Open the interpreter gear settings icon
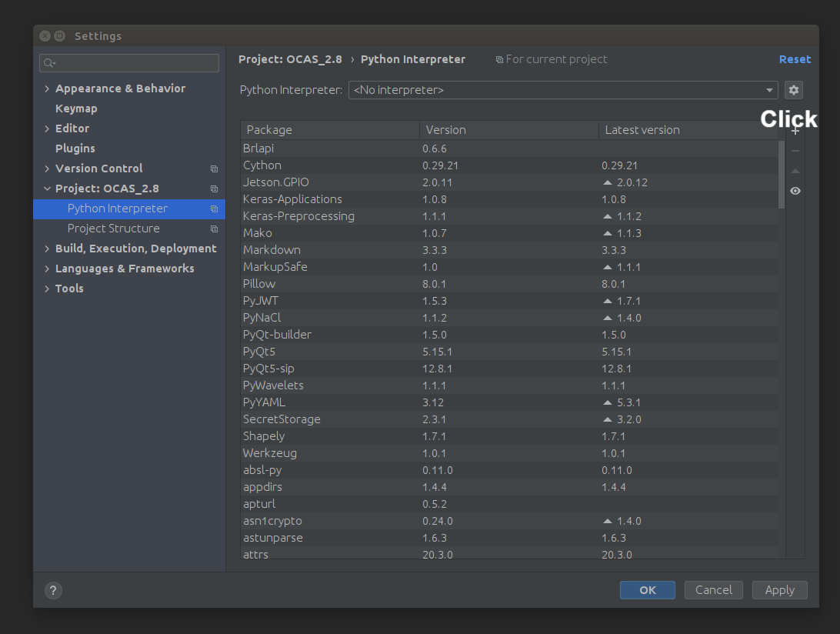 [x=793, y=90]
